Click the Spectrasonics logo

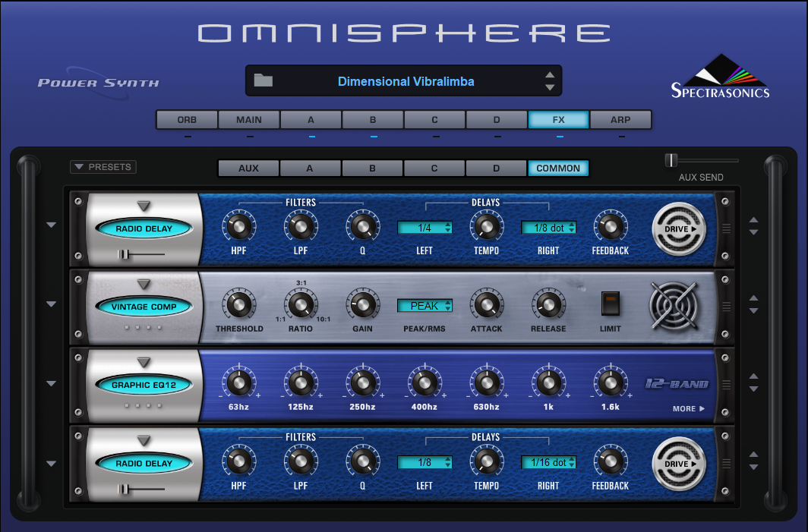[721, 76]
